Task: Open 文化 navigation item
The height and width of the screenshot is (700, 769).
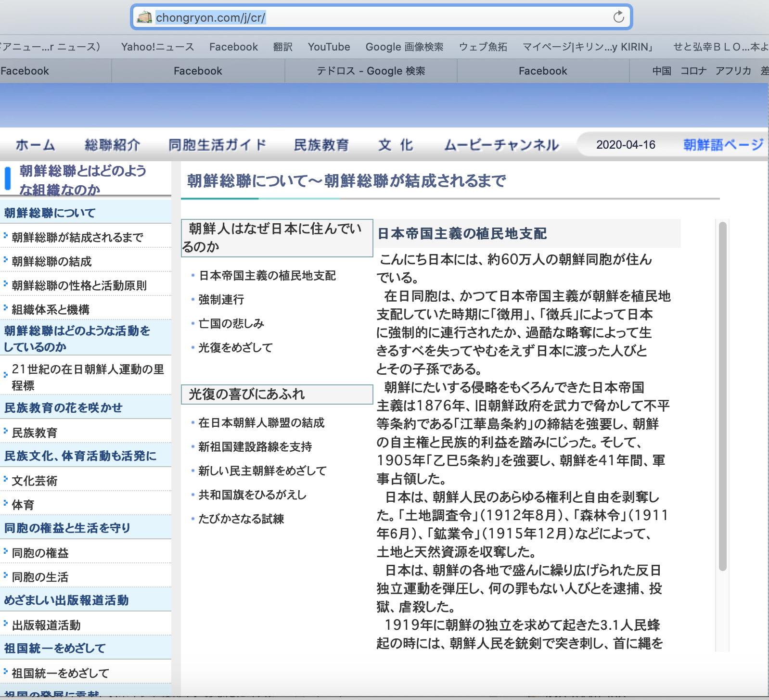Action: coord(396,145)
